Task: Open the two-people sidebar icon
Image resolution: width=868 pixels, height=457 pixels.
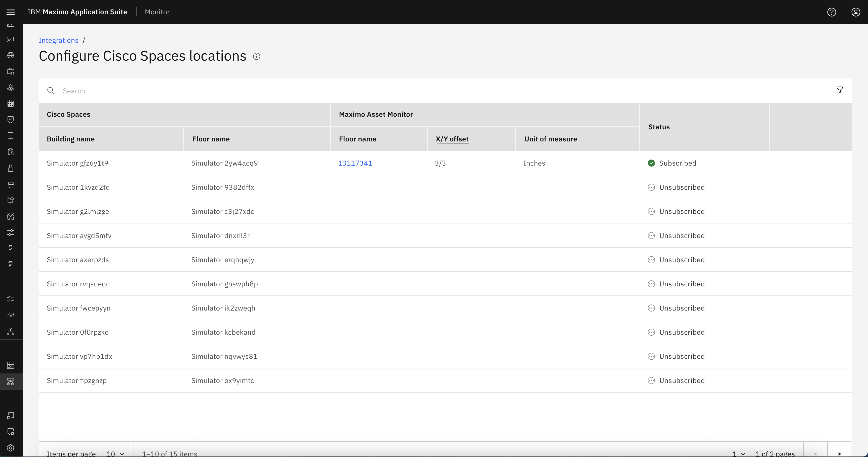Action: (11, 216)
